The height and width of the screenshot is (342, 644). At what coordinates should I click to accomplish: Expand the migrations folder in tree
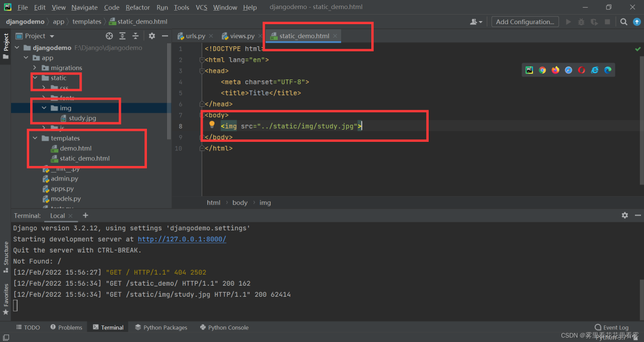[x=35, y=68]
